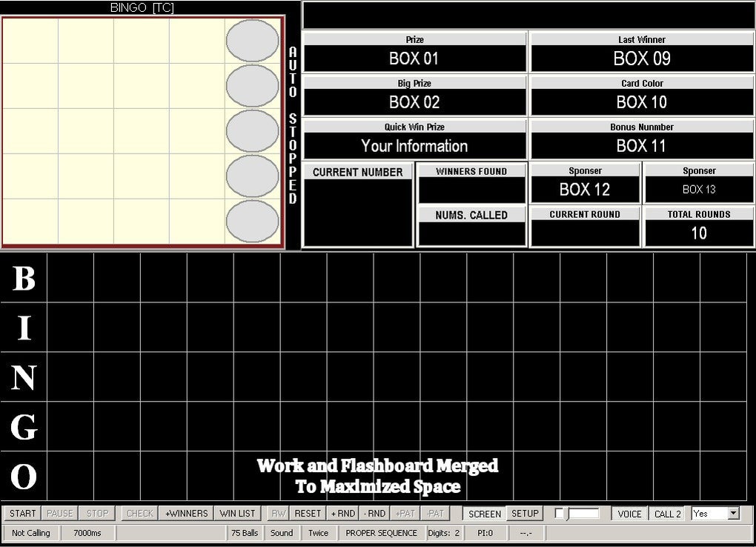Viewport: 756px width, 547px height.
Task: Open the WIN LIST
Action: (x=237, y=513)
